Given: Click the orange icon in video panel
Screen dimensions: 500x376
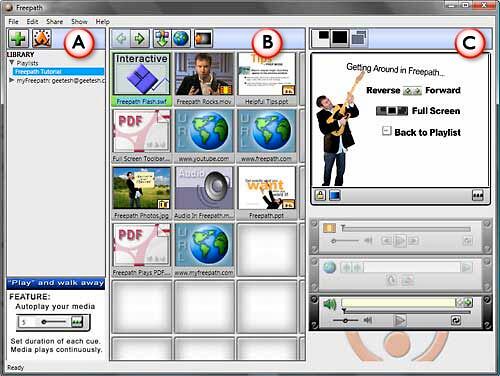Looking at the screenshot, I should (x=329, y=228).
